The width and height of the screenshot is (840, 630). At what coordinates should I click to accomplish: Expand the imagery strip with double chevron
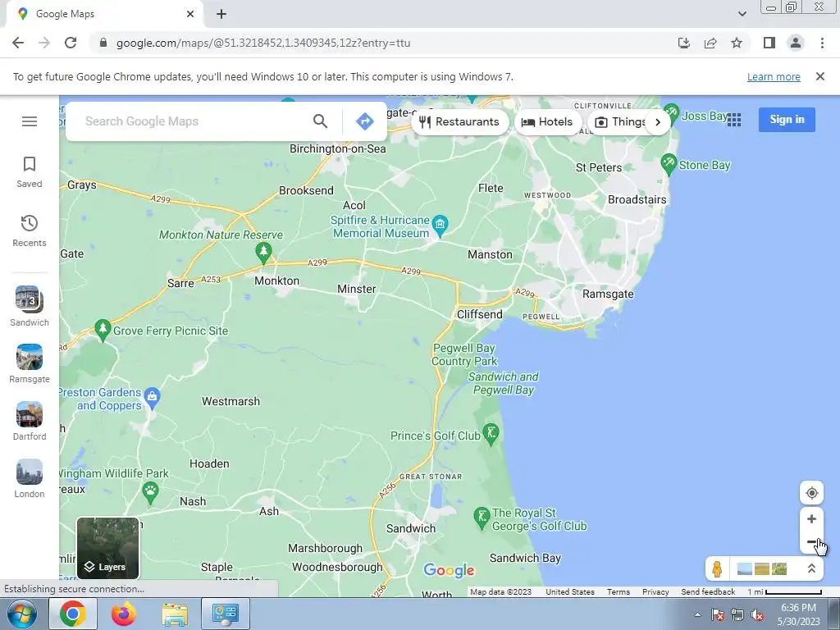[811, 568]
